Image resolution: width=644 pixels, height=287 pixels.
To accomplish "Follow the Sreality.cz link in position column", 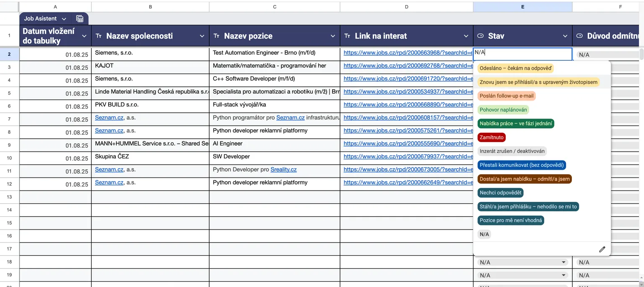I will pos(283,170).
